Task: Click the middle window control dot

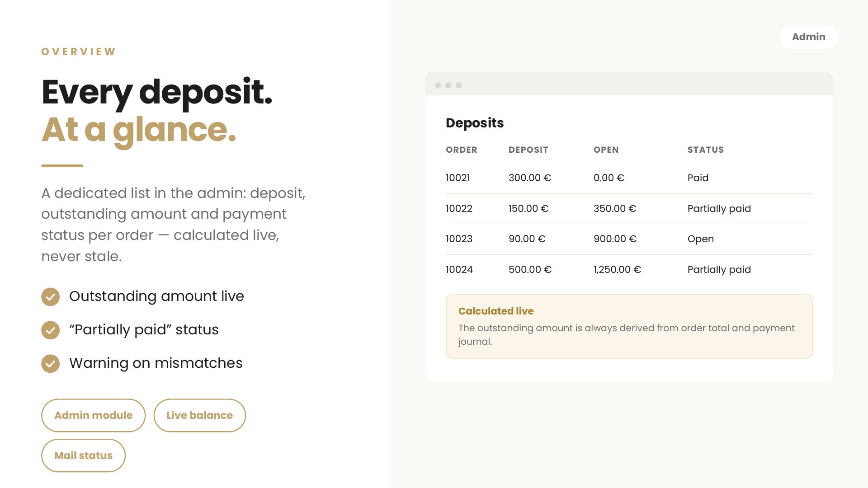Action: (x=448, y=85)
